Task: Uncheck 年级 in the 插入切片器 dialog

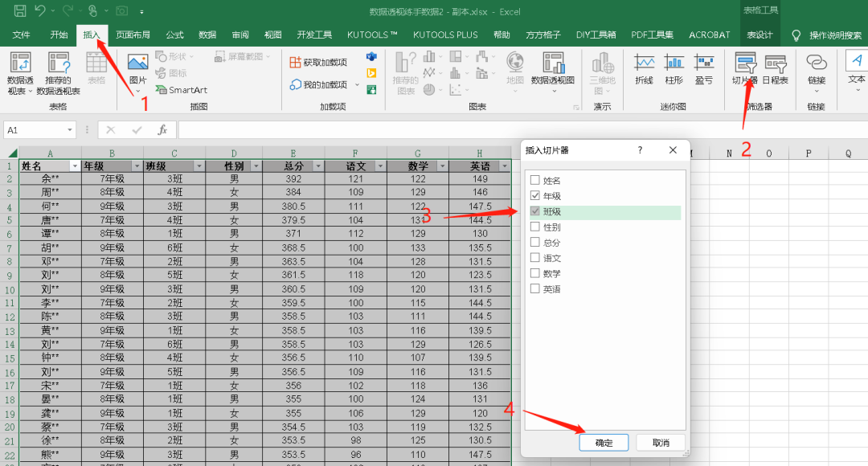Action: (534, 195)
